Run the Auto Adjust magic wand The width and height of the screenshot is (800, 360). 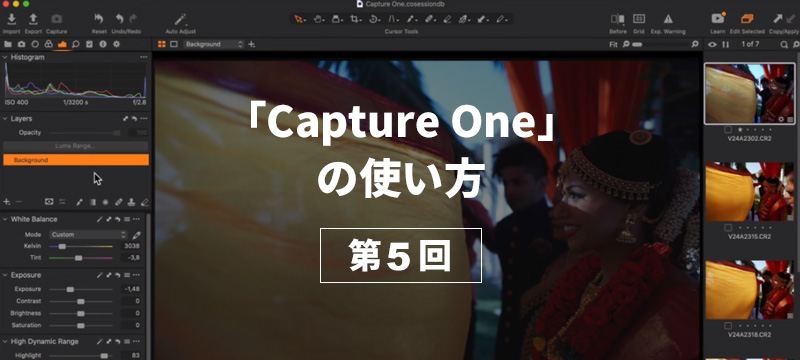point(181,19)
